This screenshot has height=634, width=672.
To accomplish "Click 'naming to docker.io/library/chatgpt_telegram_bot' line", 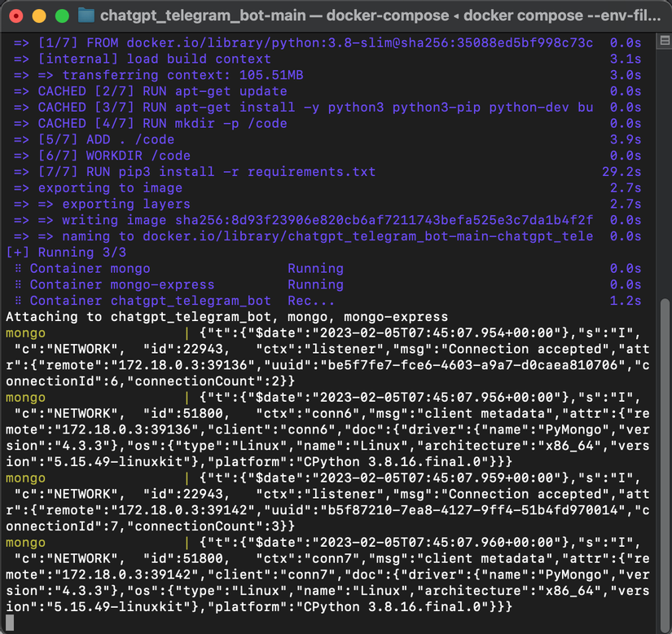I will (x=327, y=236).
